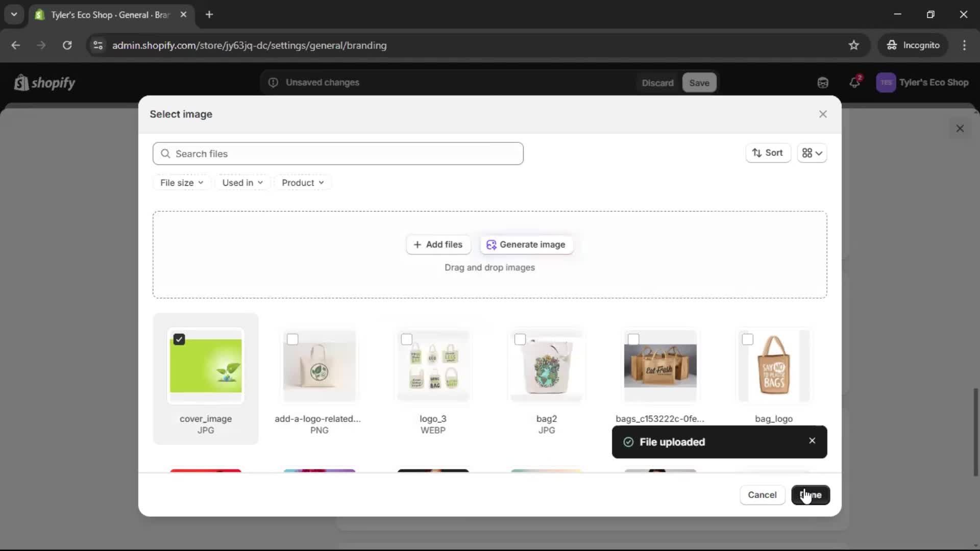Switch to Tyler's Eco Shop browser tab
The width and height of the screenshot is (980, 551).
point(110,15)
